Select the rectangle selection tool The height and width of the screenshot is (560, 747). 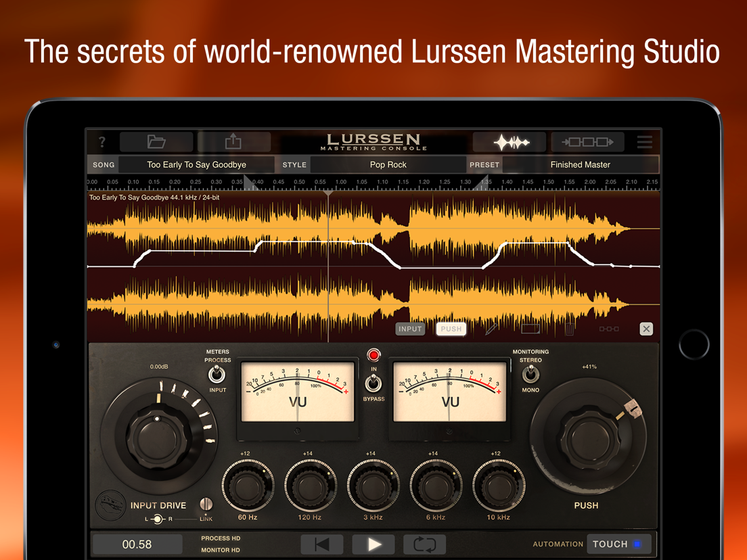(530, 329)
